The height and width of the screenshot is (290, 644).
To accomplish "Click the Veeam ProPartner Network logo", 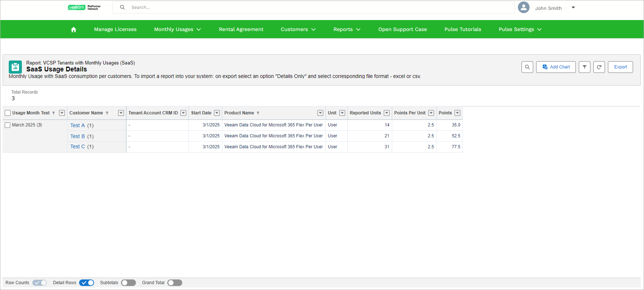I will point(84,7).
